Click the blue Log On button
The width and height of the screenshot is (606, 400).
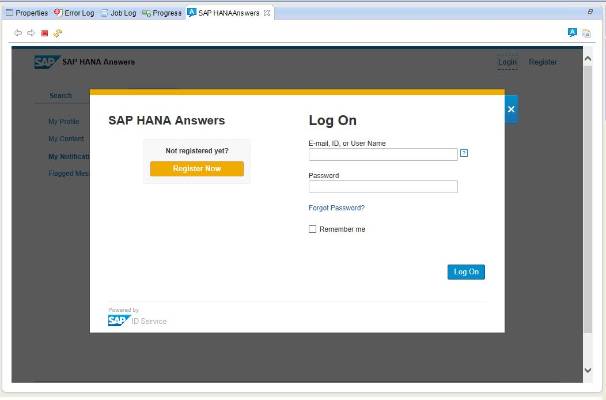(466, 272)
